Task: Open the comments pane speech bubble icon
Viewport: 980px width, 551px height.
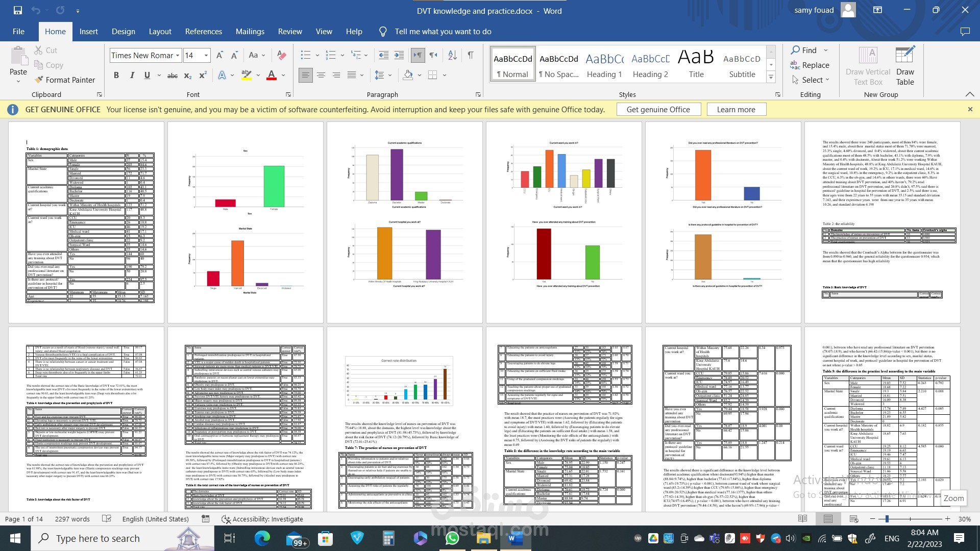Action: 965,32
